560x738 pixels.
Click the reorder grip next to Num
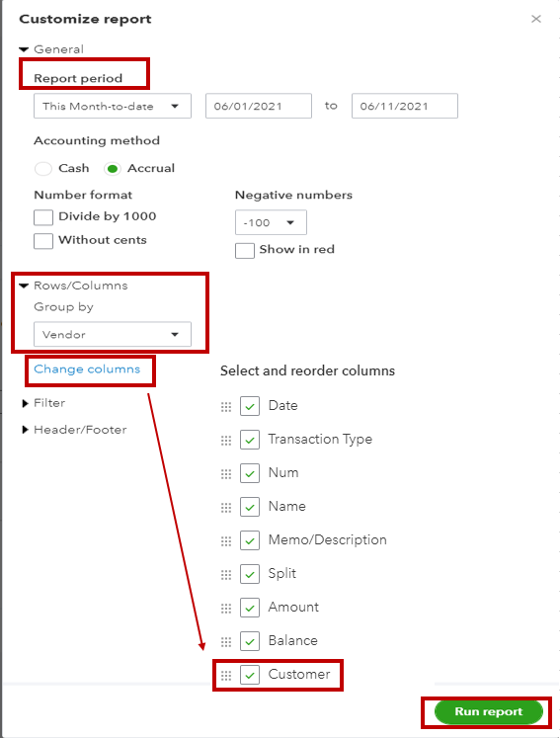point(226,473)
